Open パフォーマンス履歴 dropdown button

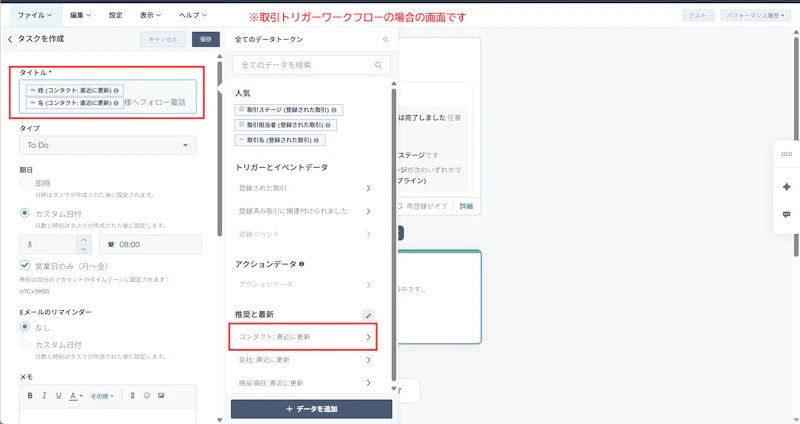pyautogui.click(x=755, y=15)
